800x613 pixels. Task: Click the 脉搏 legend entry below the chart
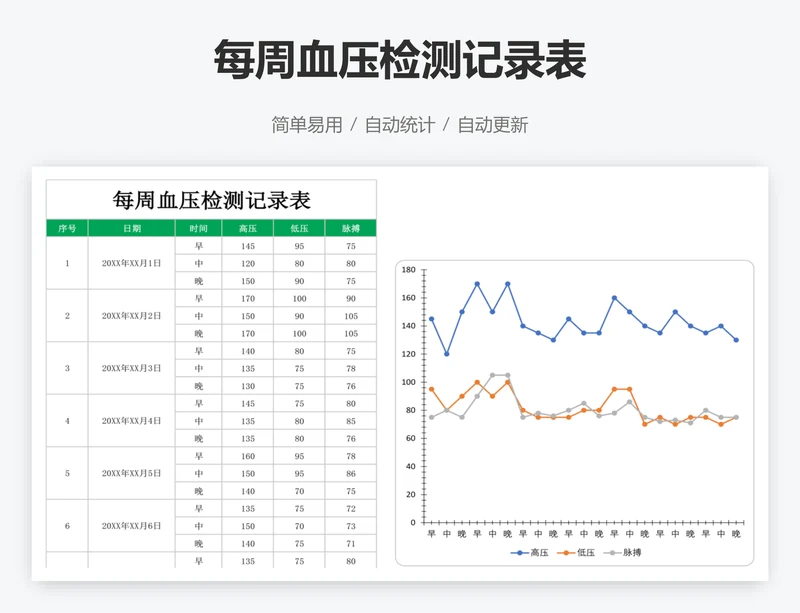[x=622, y=552]
